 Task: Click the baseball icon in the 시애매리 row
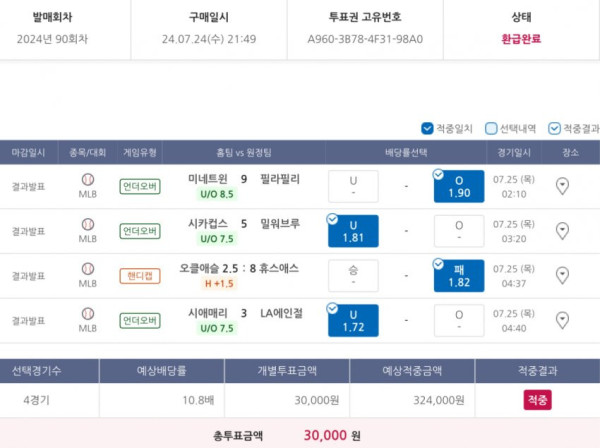pos(88,314)
